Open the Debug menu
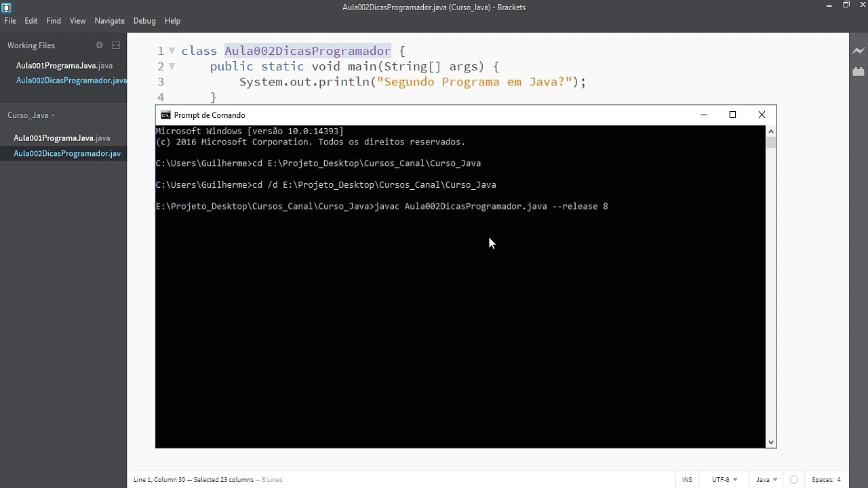 pyautogui.click(x=144, y=21)
